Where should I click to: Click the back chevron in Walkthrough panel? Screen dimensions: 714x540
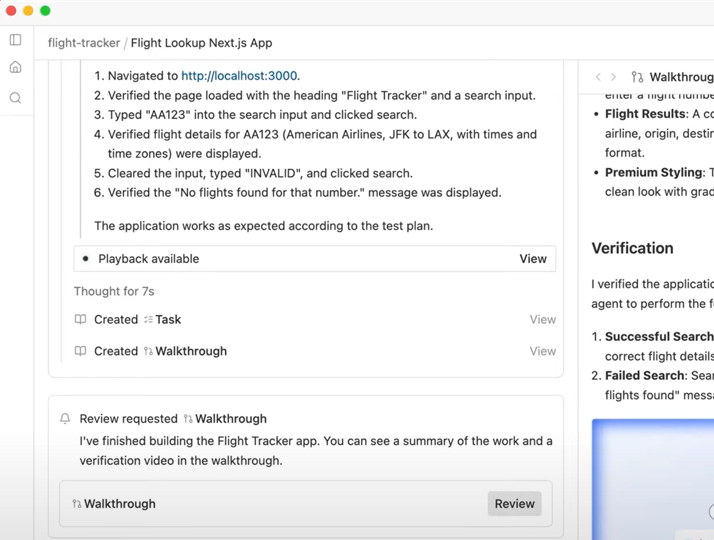click(598, 77)
